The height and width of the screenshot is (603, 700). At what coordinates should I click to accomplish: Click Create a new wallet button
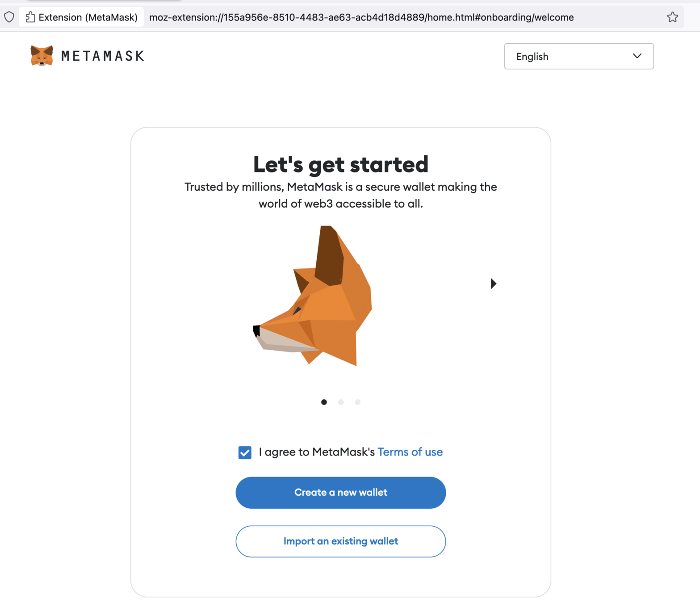[x=341, y=493]
